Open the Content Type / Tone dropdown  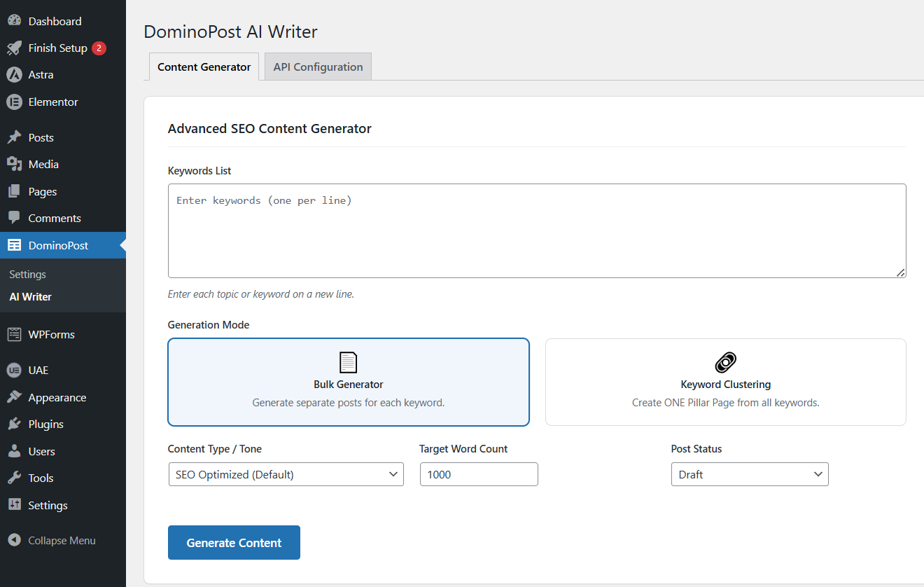point(286,474)
